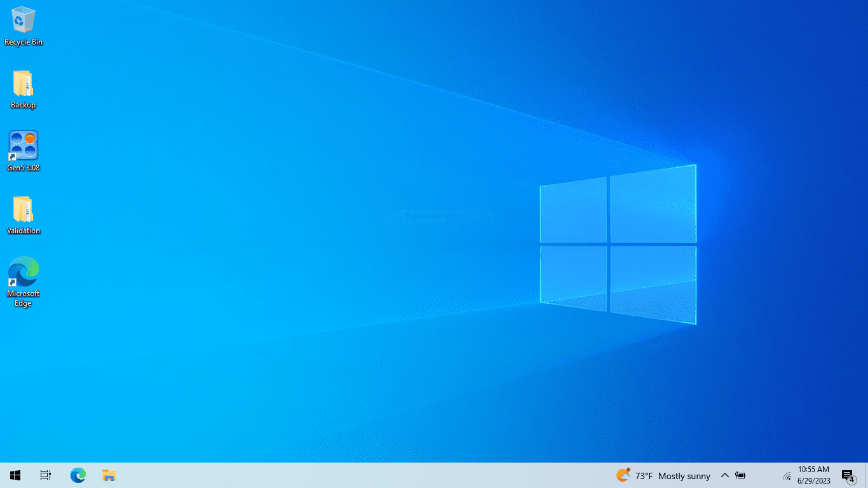
Task: Open the Windows Start menu
Action: (15, 475)
